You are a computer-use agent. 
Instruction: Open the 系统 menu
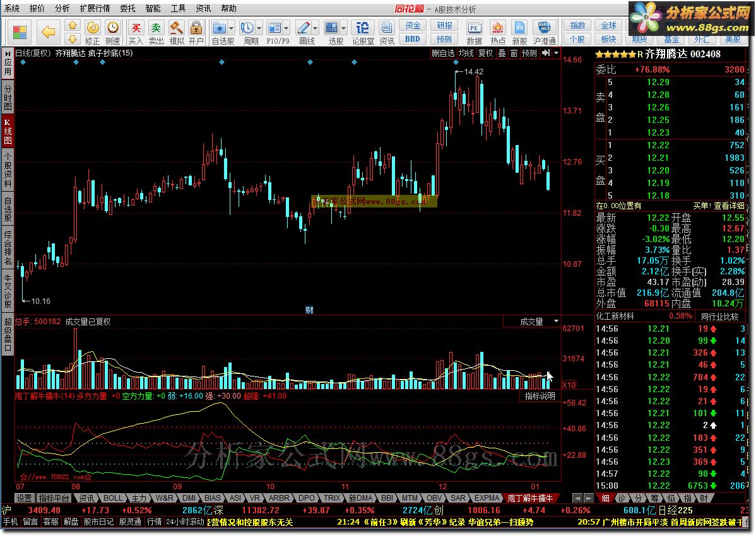(x=12, y=8)
